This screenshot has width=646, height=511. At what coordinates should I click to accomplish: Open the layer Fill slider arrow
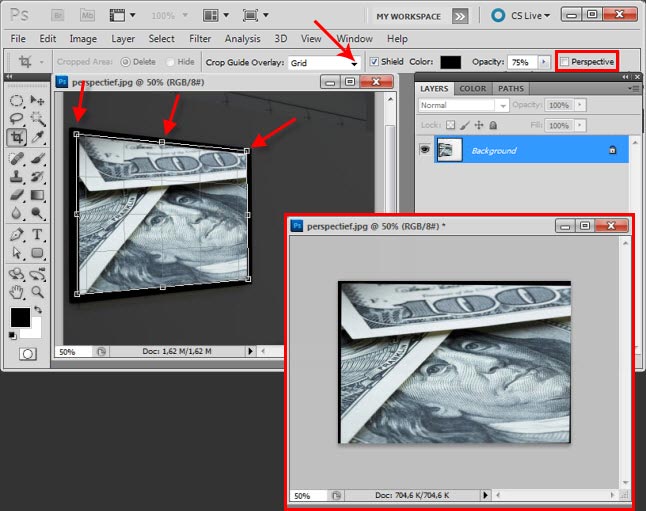pyautogui.click(x=580, y=125)
